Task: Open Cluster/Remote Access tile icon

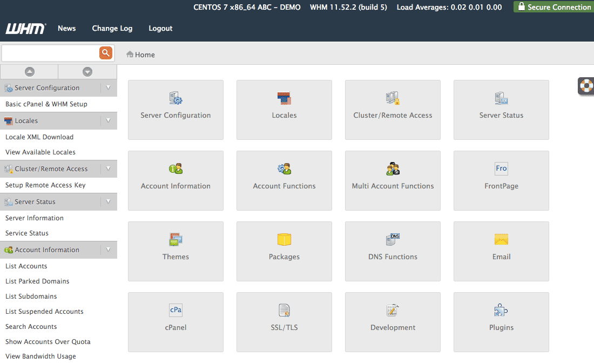Action: 393,98
